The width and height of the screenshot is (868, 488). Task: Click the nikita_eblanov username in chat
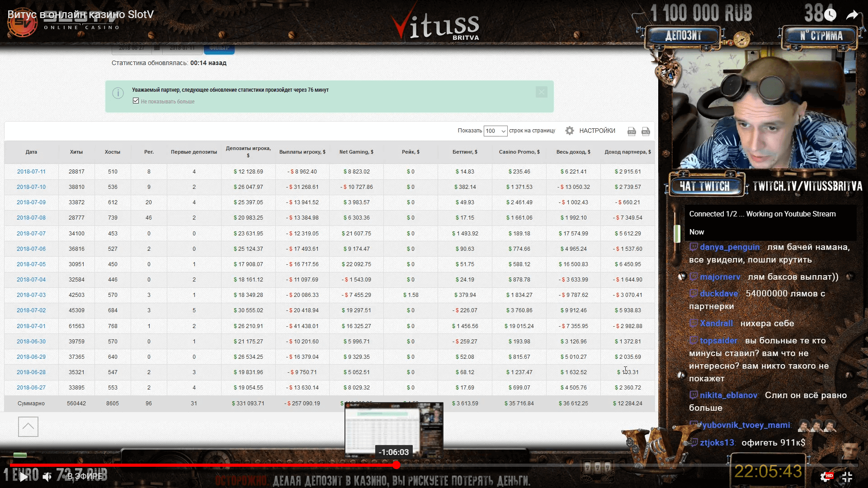728,395
